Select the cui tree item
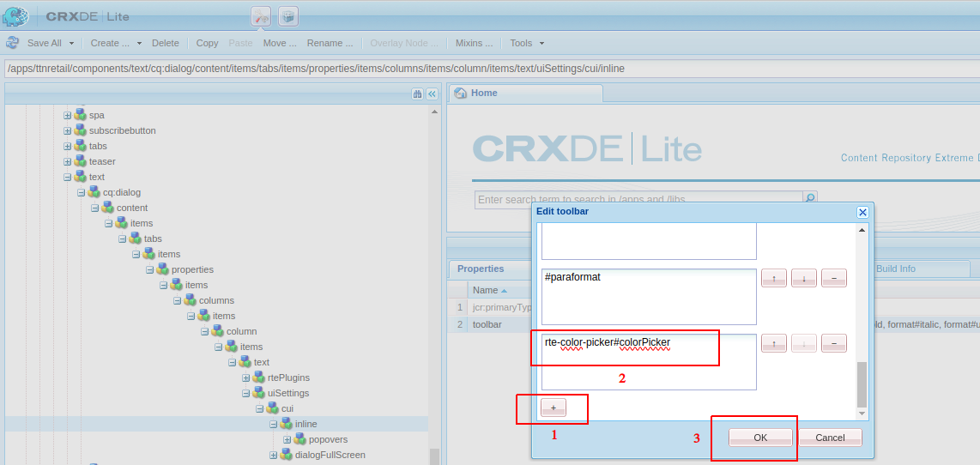This screenshot has width=980, height=465. tap(287, 408)
